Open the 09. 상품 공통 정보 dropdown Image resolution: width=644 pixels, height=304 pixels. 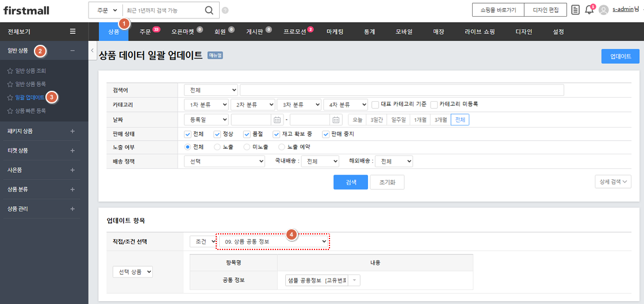tap(273, 242)
